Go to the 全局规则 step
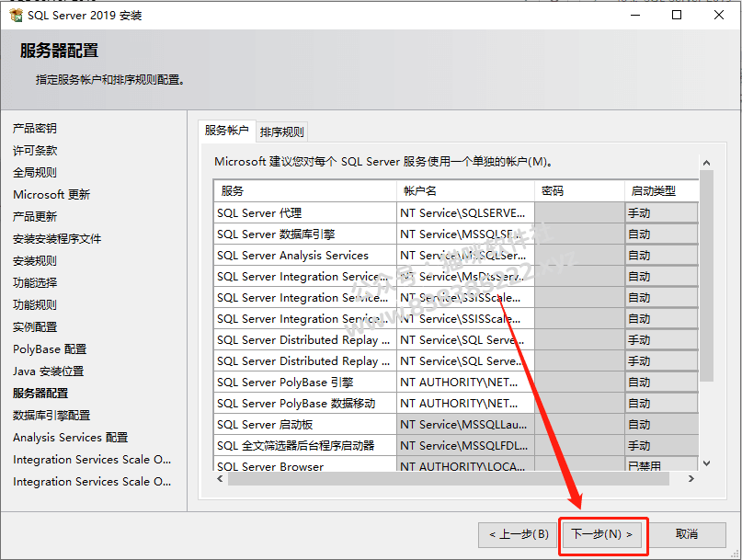Screen dimensions: 742x560 click(35, 172)
